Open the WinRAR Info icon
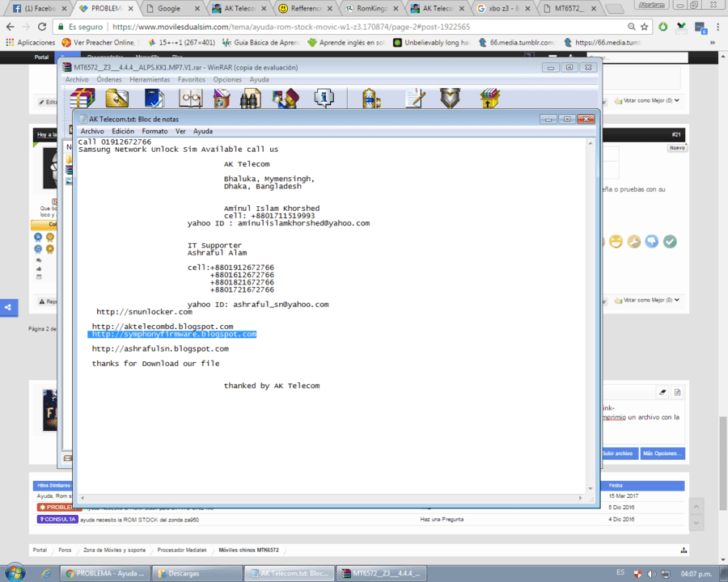The width and height of the screenshot is (728, 582). (x=324, y=98)
